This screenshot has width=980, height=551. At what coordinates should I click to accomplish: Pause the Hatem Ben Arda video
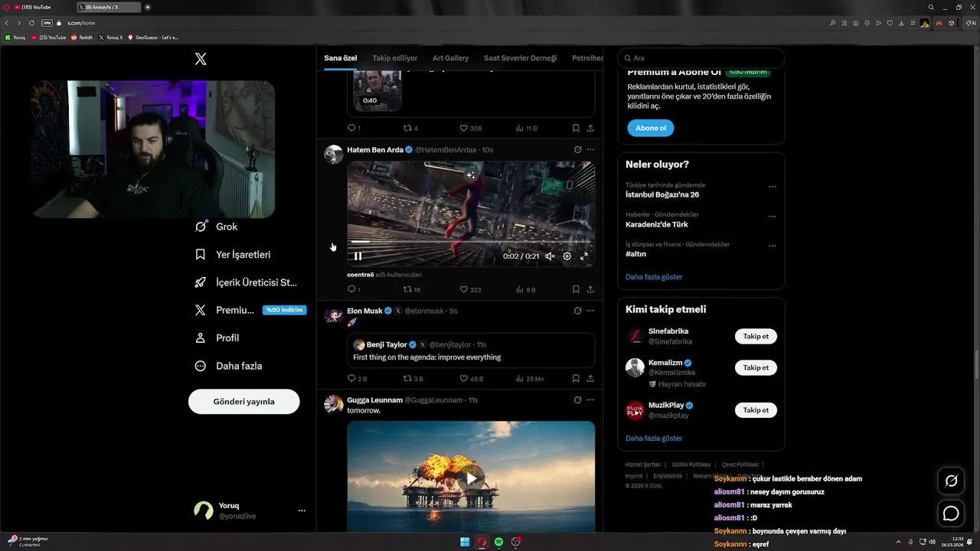358,256
